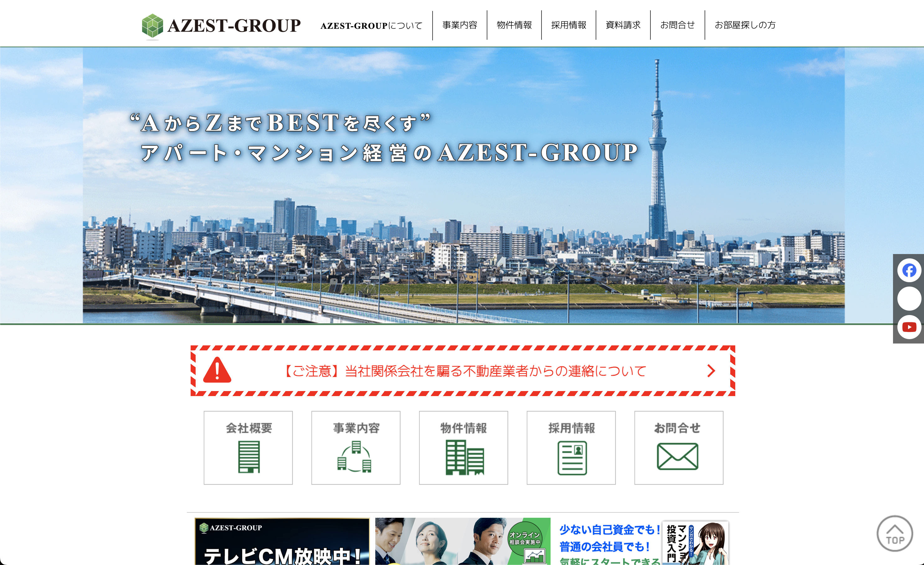Open オンライン相談会実施中 banner

click(x=462, y=542)
